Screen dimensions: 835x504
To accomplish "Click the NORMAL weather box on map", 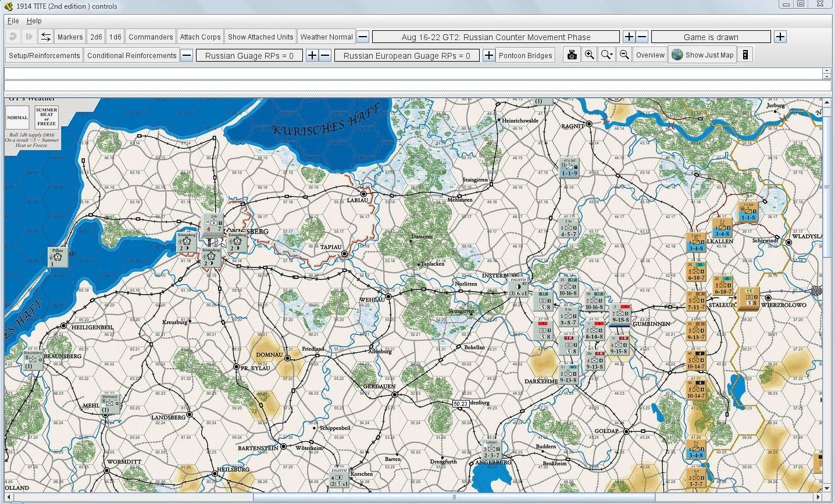I will (x=17, y=118).
